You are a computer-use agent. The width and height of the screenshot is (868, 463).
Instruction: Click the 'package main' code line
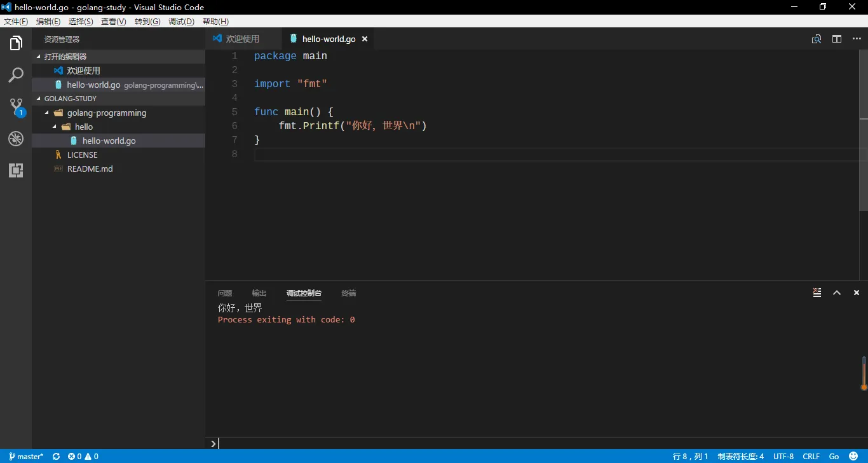click(x=290, y=56)
